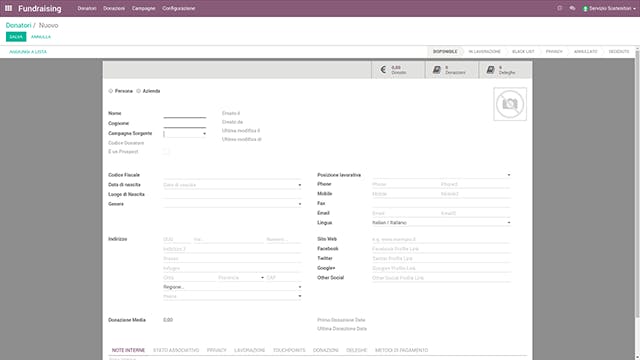This screenshot has height=360, width=640.
Task: Expand the Paese dropdown under Regione
Action: click(x=300, y=296)
